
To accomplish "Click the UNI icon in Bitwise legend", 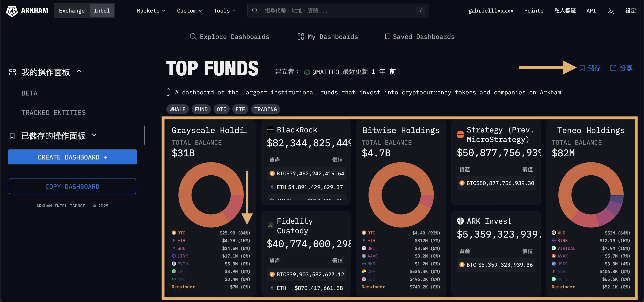I will [x=364, y=248].
